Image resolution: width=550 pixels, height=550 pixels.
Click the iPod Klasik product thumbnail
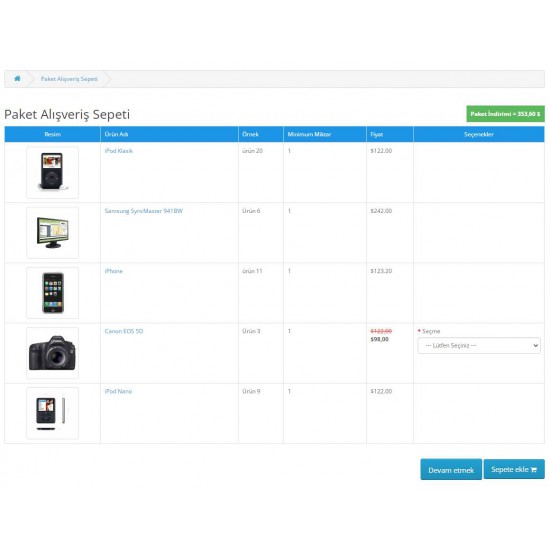[53, 172]
